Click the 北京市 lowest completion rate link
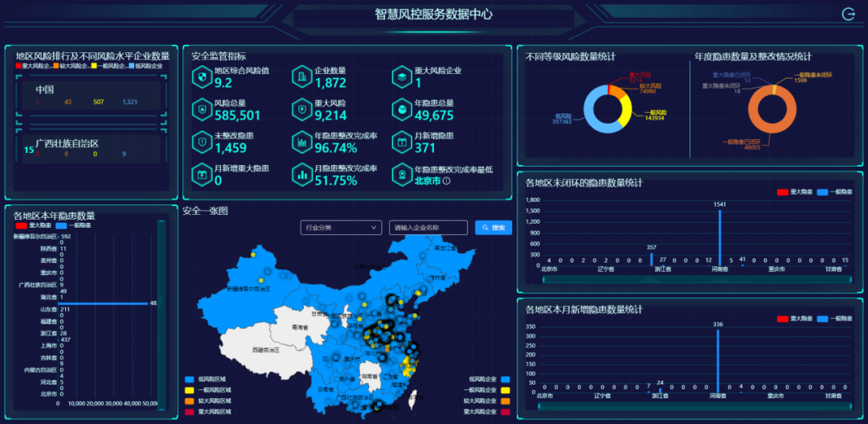The image size is (868, 424). coord(428,181)
